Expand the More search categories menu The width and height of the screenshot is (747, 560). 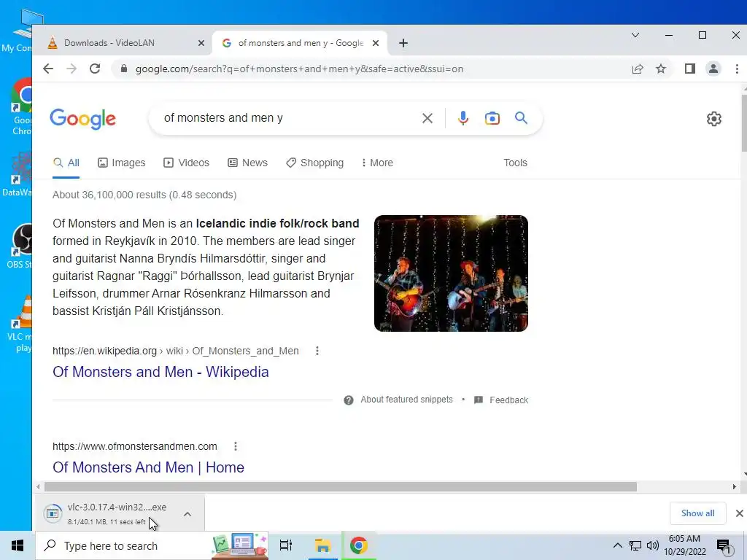[x=377, y=163]
